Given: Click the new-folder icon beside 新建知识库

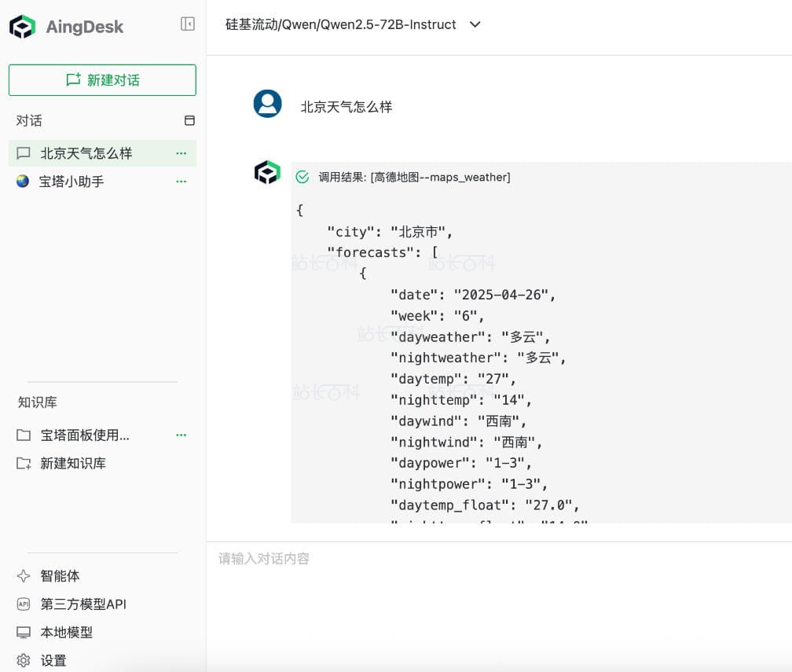Looking at the screenshot, I should (x=24, y=464).
